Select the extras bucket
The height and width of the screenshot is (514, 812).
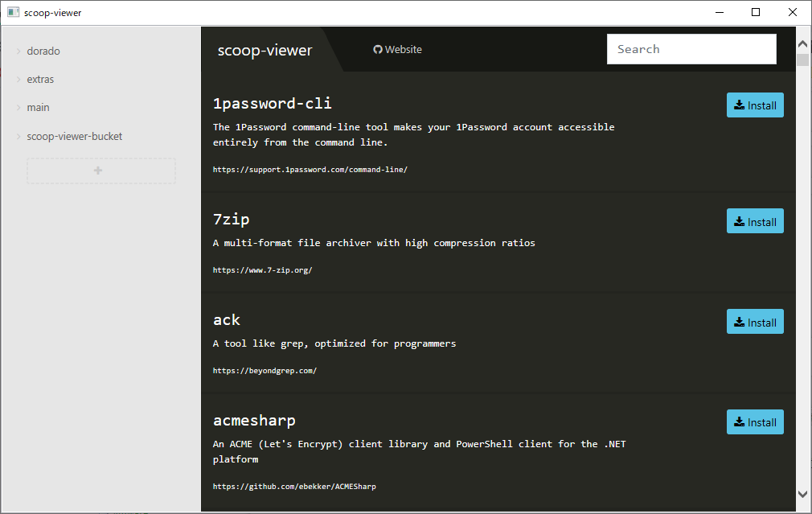40,80
